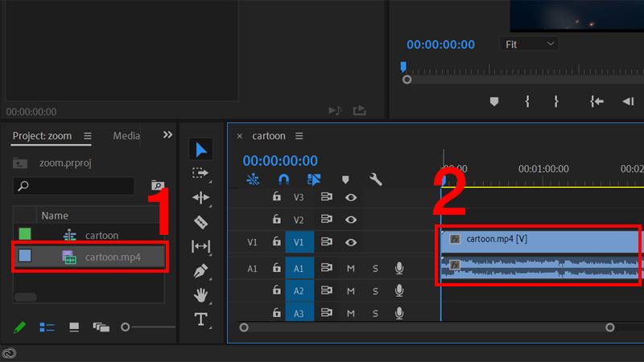Select the Slip tool
644x362 pixels.
pos(200,246)
